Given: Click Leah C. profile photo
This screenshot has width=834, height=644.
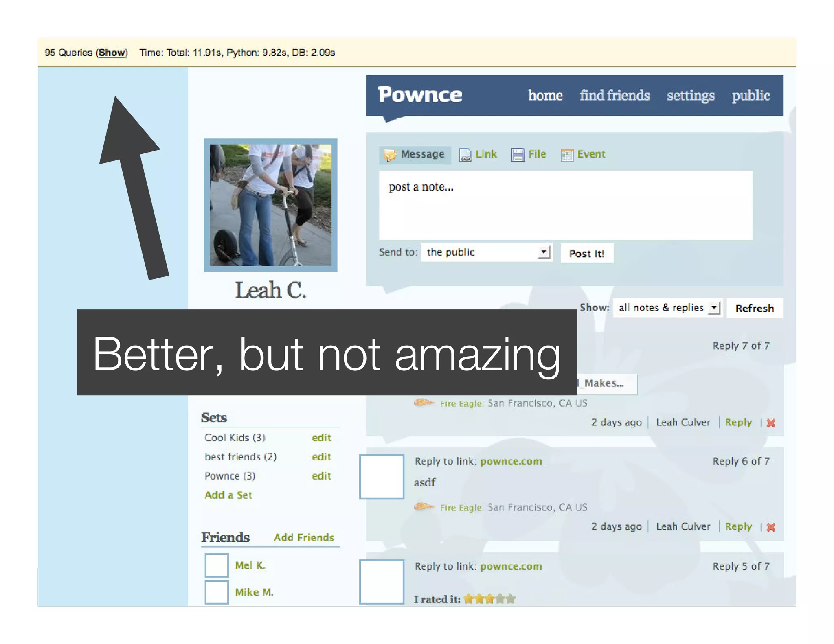Looking at the screenshot, I should tap(270, 205).
